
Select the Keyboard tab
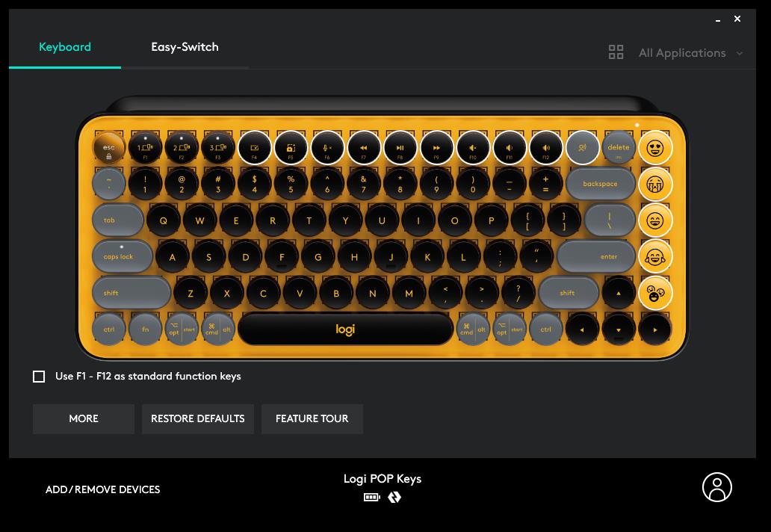tap(65, 47)
